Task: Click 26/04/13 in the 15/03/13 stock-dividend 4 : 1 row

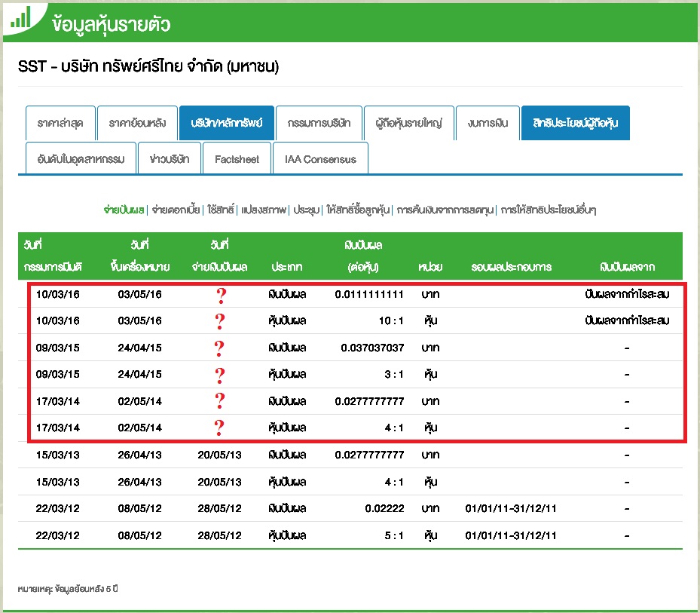Action: tap(139, 482)
